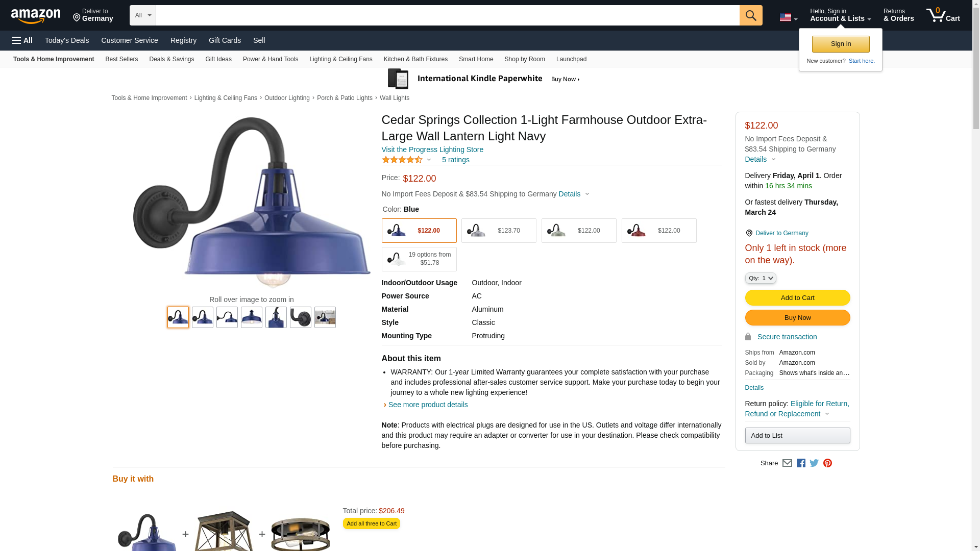The image size is (980, 551).
Task: Select the red lantern $122.00 swatch
Action: (x=658, y=231)
